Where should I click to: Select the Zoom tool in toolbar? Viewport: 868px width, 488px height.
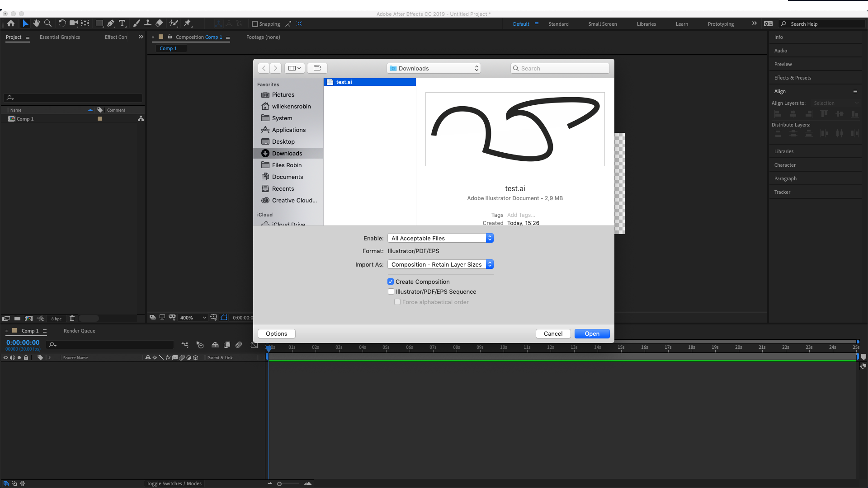48,23
